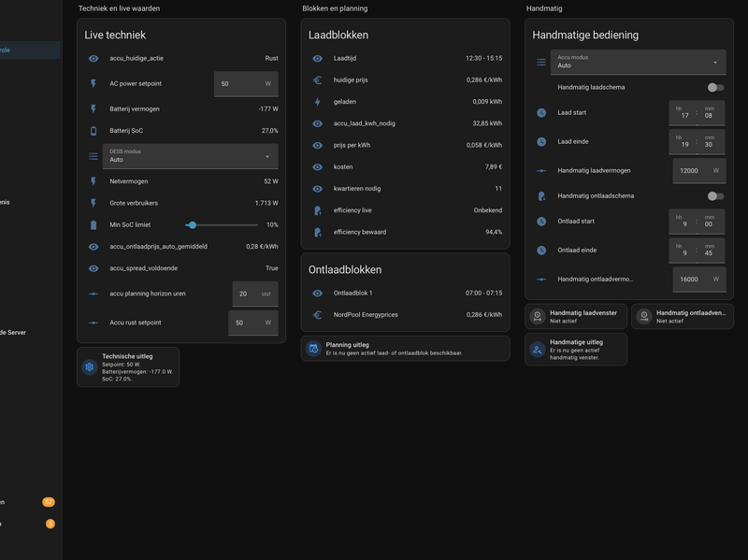
Task: Click the Laad start hours field
Action: 683,113
